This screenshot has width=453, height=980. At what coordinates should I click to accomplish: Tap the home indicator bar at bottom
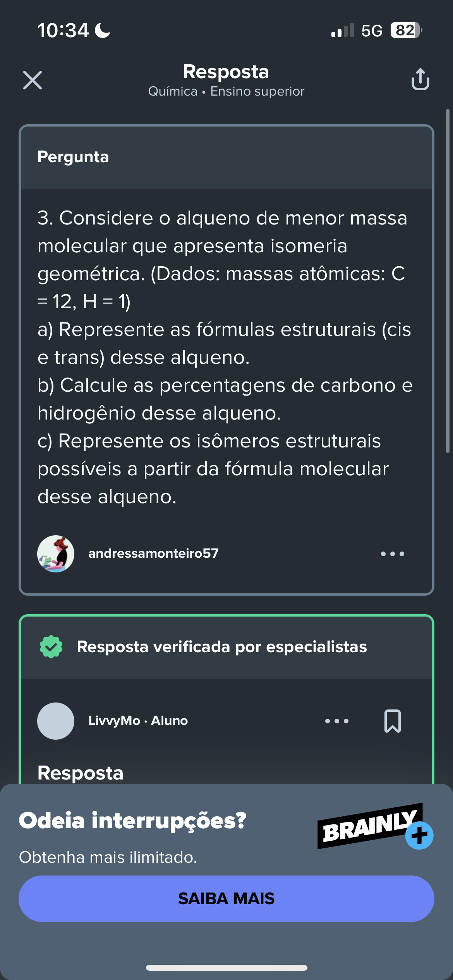click(x=226, y=968)
